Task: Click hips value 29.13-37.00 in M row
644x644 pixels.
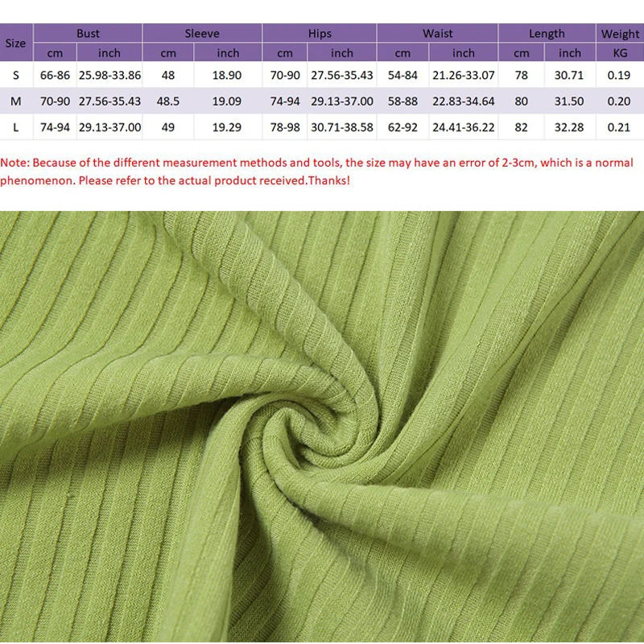Action: [341, 101]
